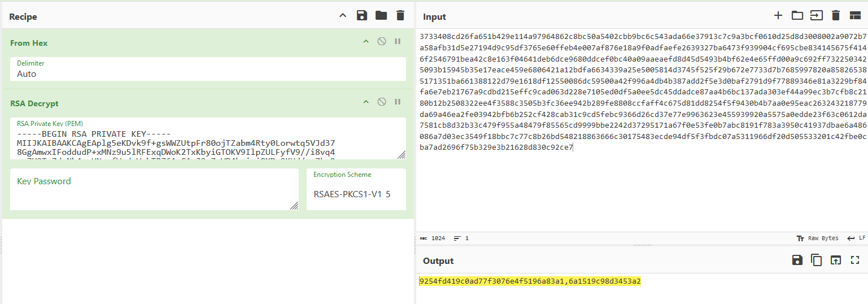This screenshot has height=304, width=868.
Task: Load a recipe using the folder icon
Action: click(x=381, y=16)
